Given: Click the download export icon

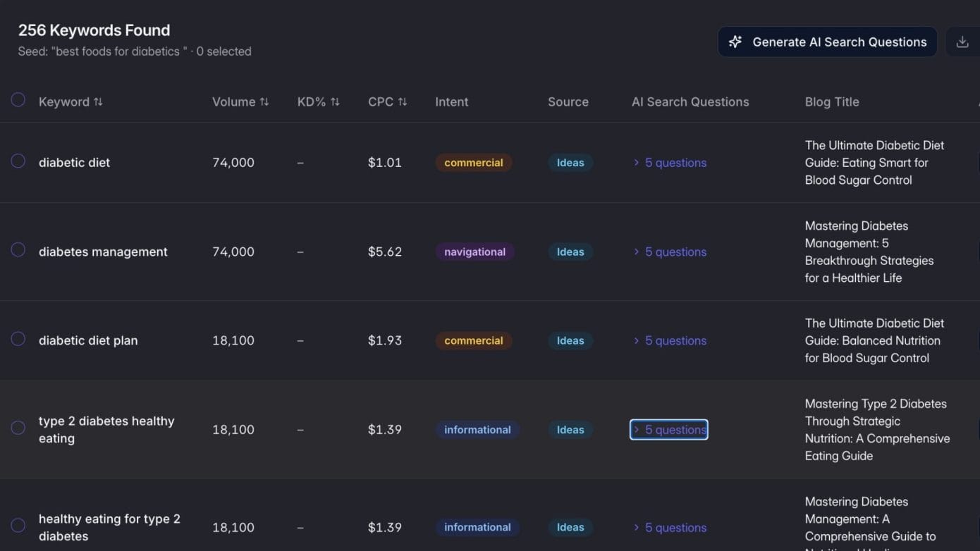Looking at the screenshot, I should [x=962, y=42].
